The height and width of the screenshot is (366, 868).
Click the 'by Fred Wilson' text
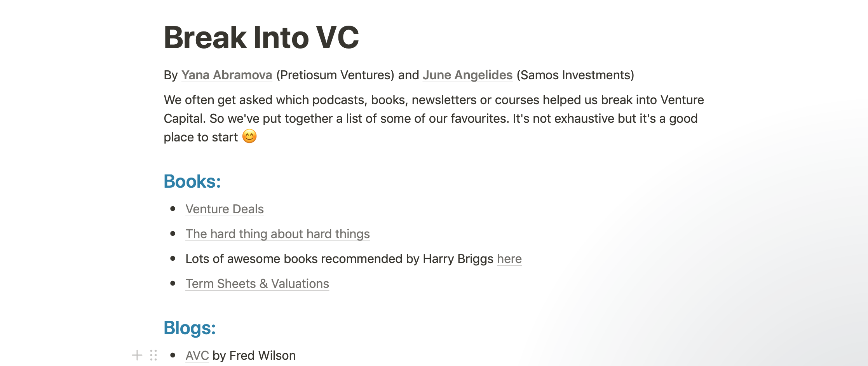(254, 356)
